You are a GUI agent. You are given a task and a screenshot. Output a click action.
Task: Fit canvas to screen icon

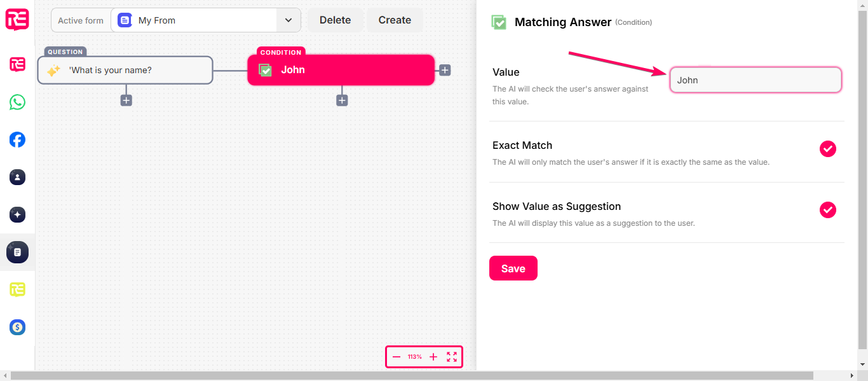click(452, 357)
